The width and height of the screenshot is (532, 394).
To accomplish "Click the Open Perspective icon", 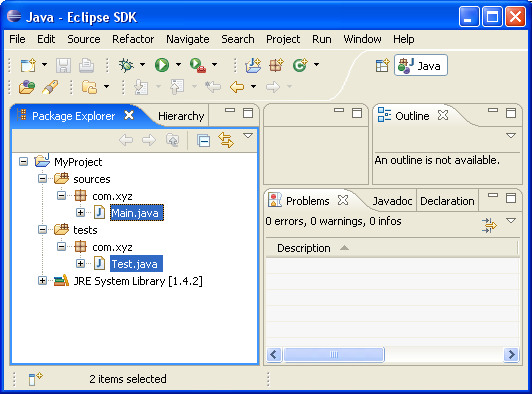I will point(382,65).
